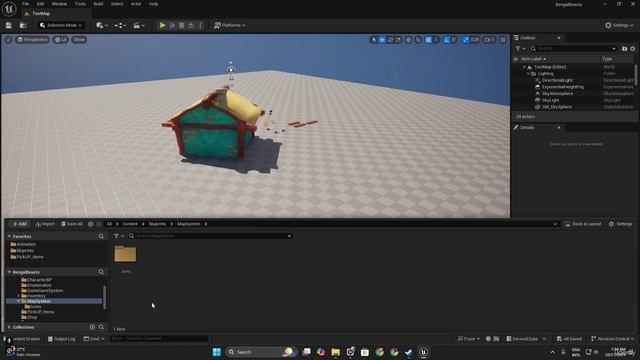
Task: Change the Perspective viewport type
Action: 32,40
